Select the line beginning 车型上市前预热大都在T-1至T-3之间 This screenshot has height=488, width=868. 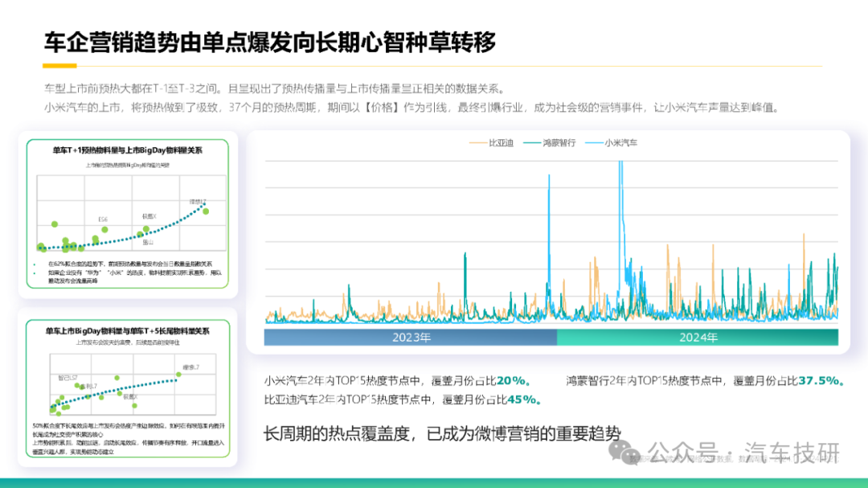tap(275, 88)
